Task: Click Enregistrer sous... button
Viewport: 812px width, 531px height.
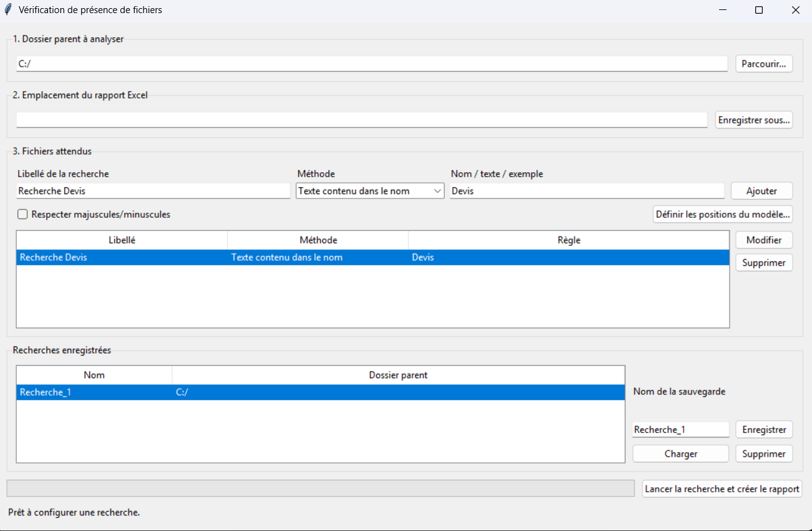Action: click(x=754, y=120)
